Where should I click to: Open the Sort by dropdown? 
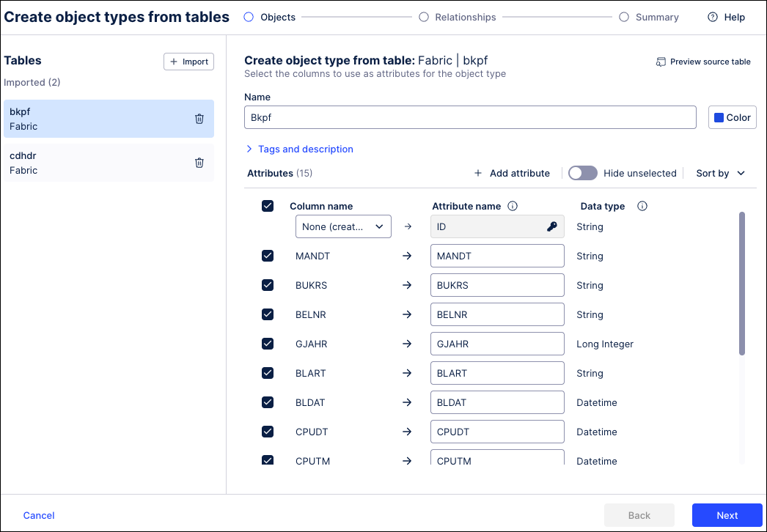coord(719,173)
